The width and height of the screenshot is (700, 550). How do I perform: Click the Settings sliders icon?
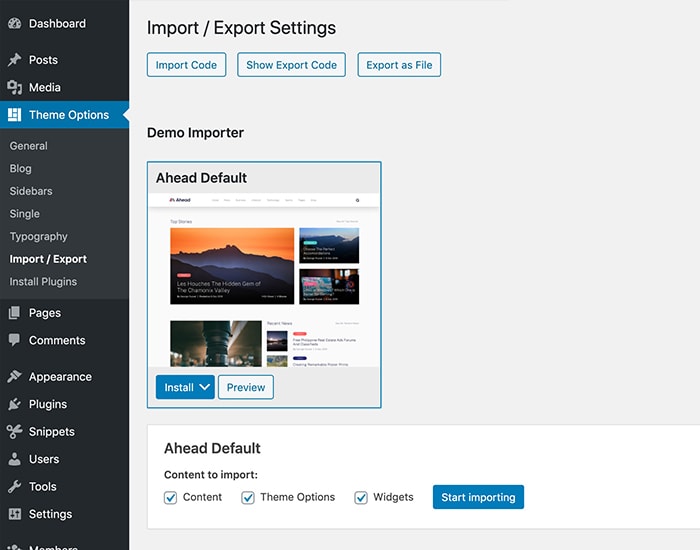(14, 514)
